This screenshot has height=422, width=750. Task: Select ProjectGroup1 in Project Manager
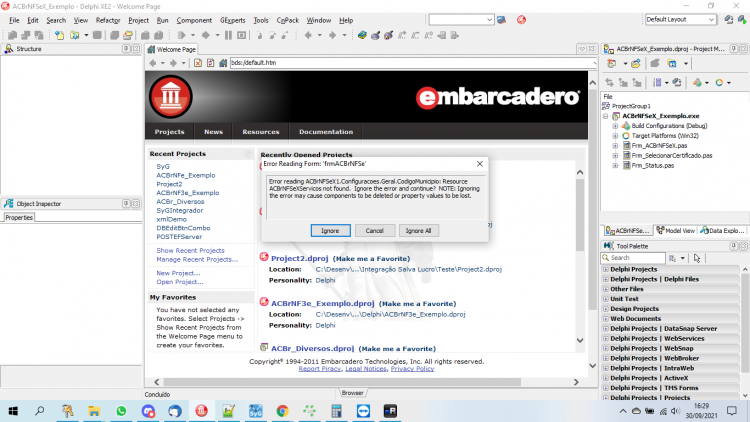(x=631, y=106)
